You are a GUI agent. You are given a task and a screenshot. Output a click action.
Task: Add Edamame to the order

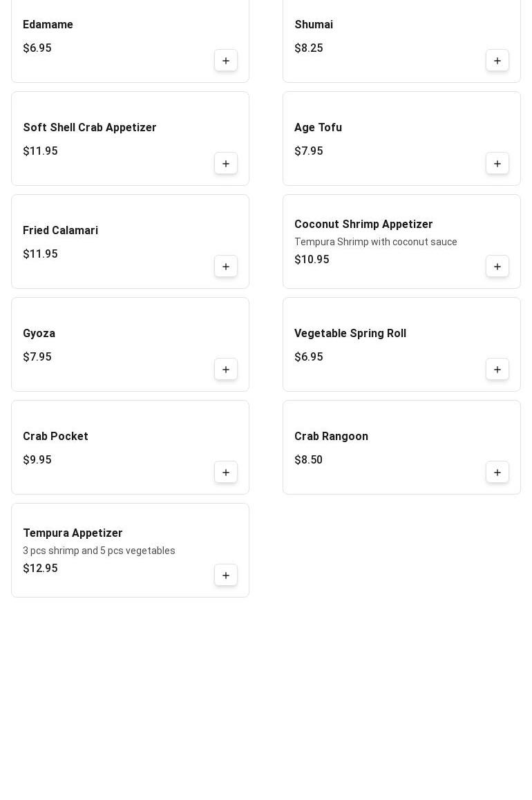click(x=226, y=61)
